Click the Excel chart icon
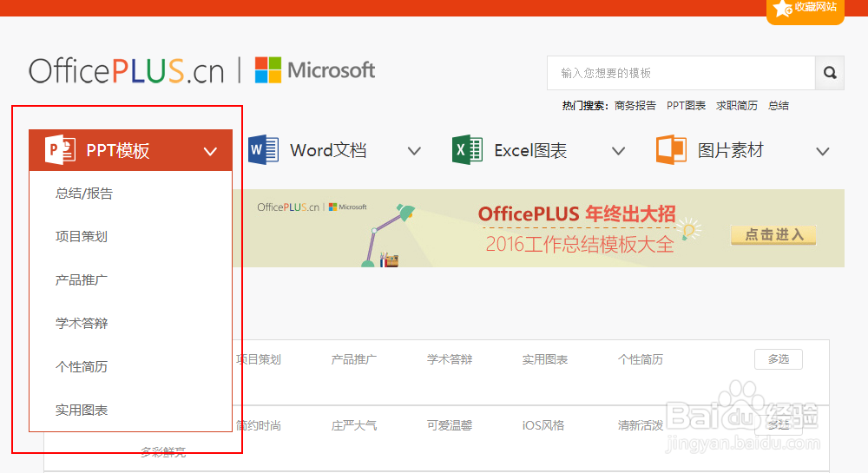 click(467, 149)
